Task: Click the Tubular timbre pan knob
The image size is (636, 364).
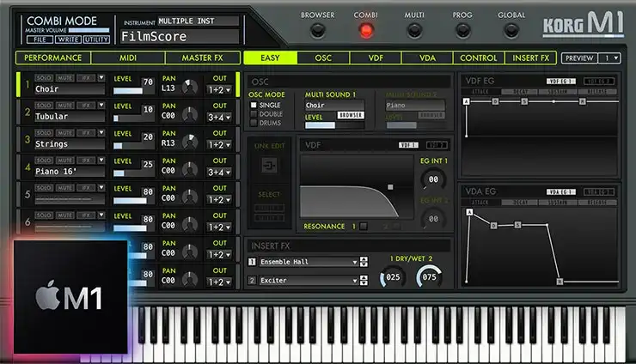Action: tap(189, 114)
